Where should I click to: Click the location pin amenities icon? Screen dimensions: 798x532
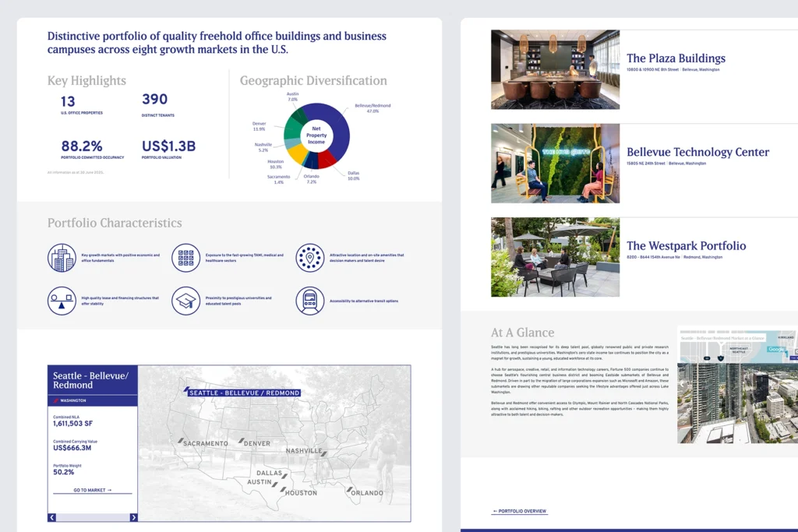[x=309, y=258]
